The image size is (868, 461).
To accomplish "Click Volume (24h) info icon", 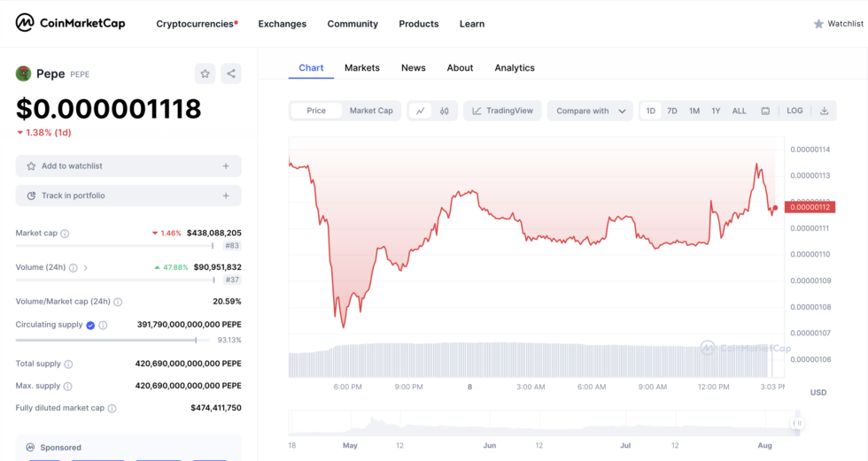I will click(73, 267).
